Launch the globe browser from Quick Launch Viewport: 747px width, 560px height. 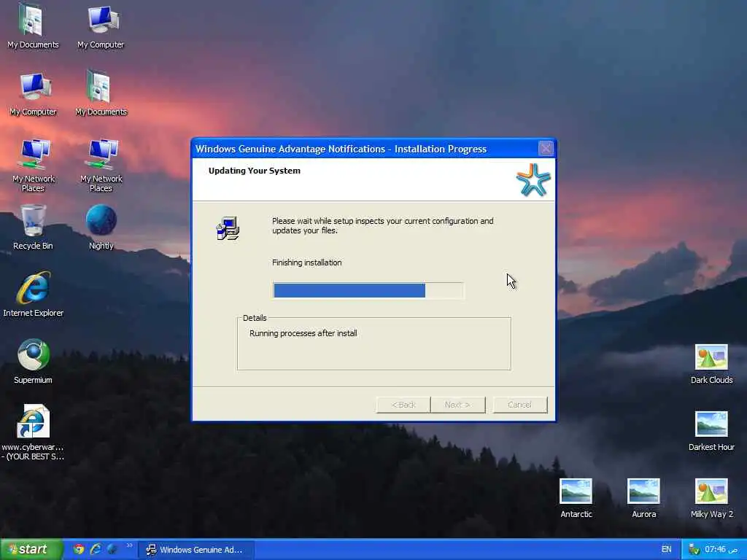pos(112,549)
